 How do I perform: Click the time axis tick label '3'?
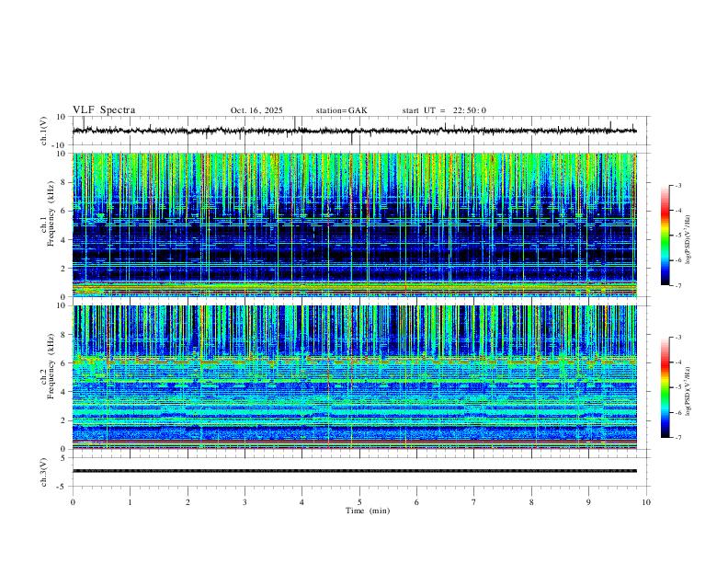pos(245,502)
